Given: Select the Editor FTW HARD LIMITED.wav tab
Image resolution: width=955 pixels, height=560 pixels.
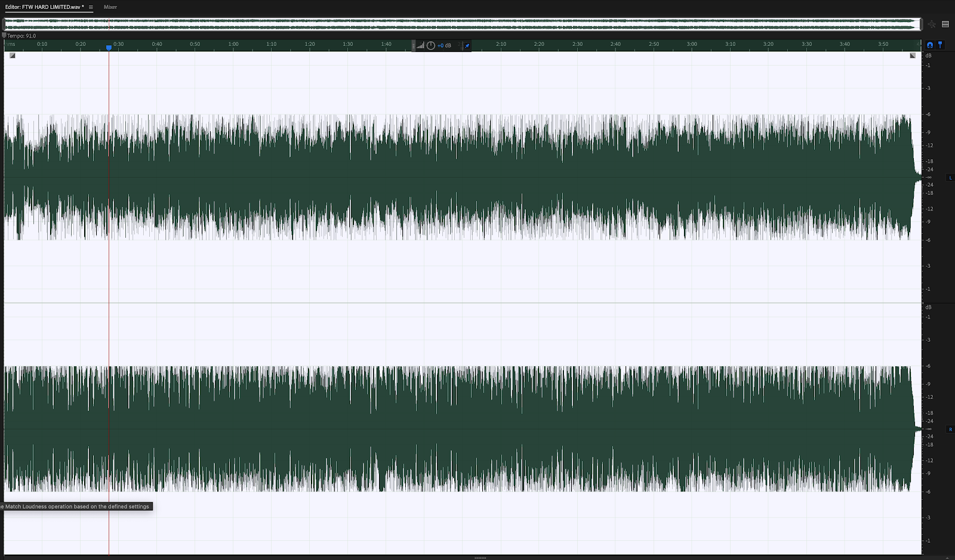Looking at the screenshot, I should [x=45, y=7].
